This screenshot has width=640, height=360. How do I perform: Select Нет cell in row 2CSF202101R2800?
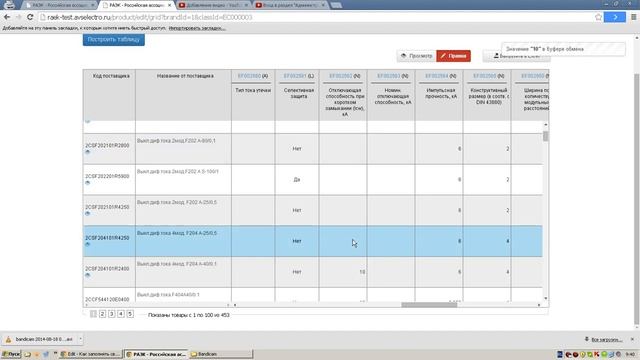(297, 149)
